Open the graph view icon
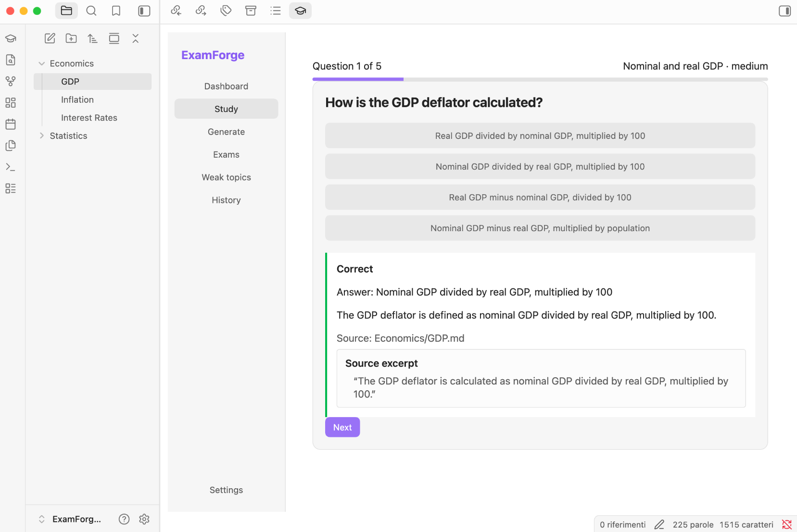797x532 pixels. click(11, 81)
